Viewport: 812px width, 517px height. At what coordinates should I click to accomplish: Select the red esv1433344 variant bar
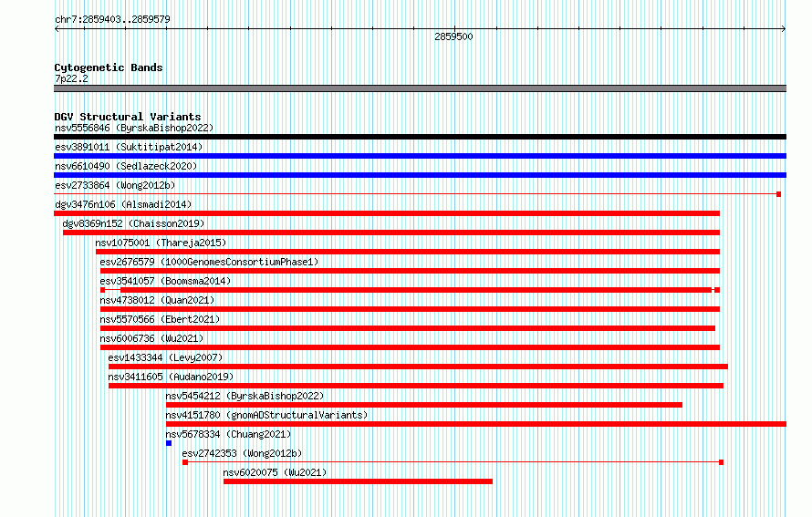pos(418,367)
